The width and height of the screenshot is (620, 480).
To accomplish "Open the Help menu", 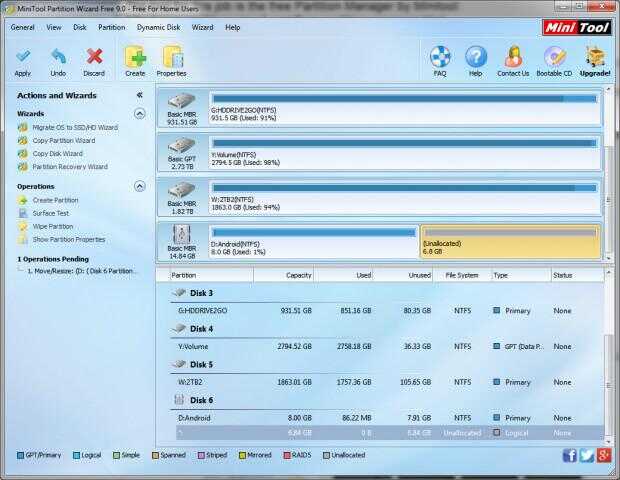I will 232,27.
